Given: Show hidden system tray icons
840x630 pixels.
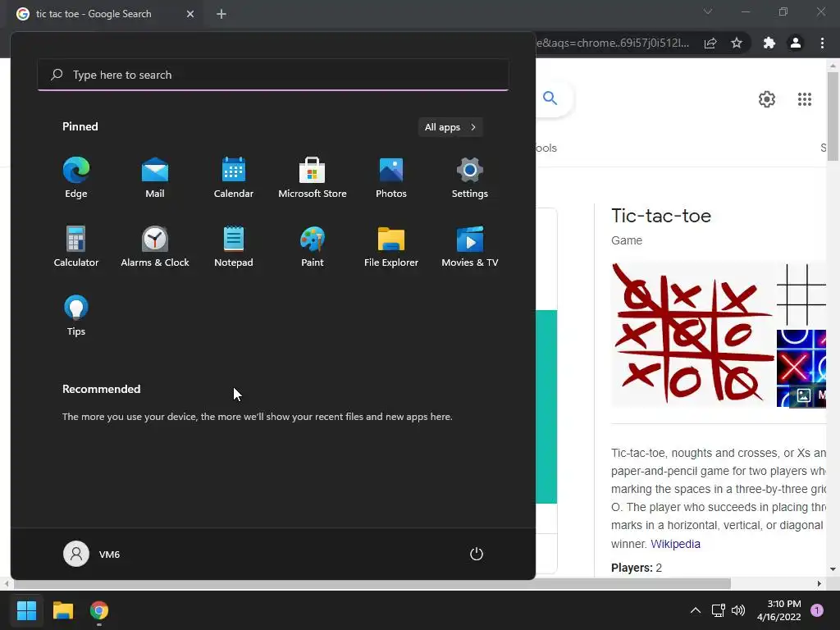Looking at the screenshot, I should tap(696, 610).
